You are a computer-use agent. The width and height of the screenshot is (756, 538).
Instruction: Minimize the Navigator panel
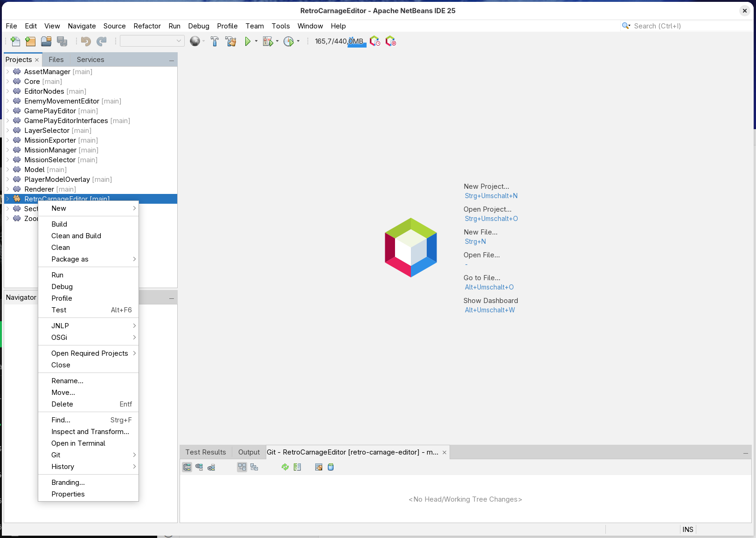point(172,298)
